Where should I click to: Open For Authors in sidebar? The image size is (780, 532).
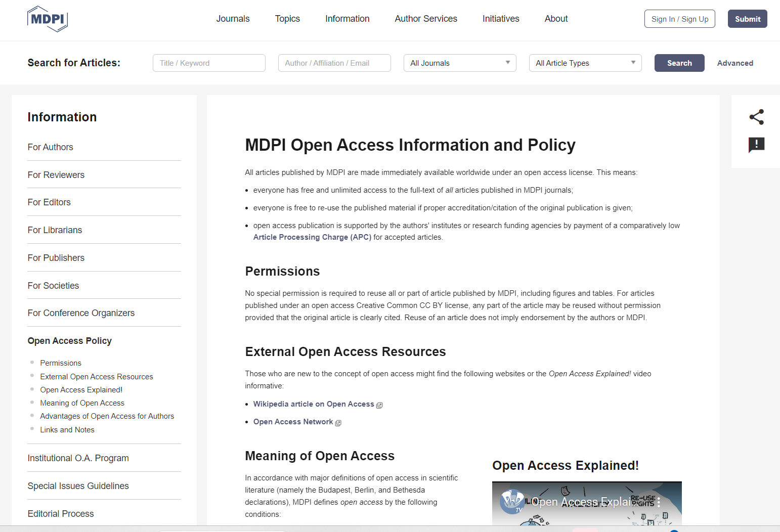coord(51,147)
